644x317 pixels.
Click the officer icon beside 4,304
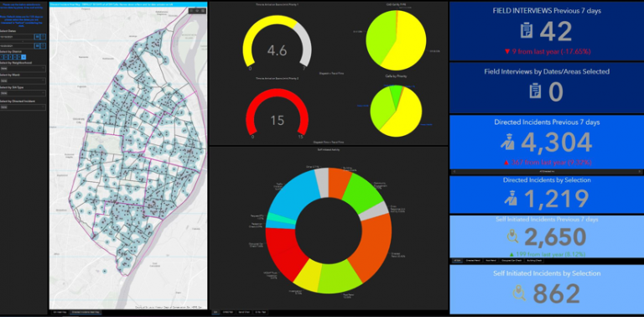point(507,143)
